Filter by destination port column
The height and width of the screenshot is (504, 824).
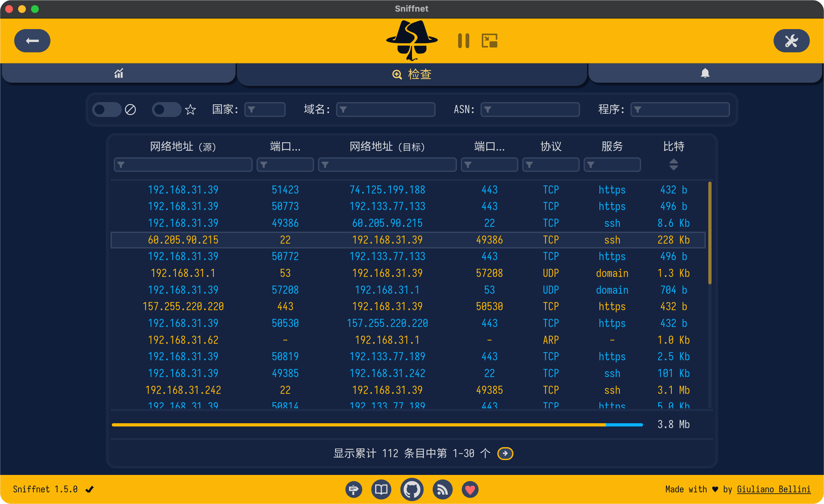point(489,164)
